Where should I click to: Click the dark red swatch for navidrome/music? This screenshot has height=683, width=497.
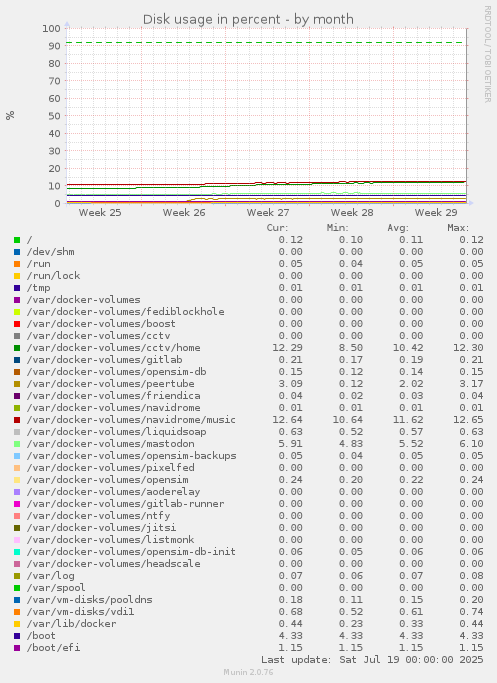[17, 420]
